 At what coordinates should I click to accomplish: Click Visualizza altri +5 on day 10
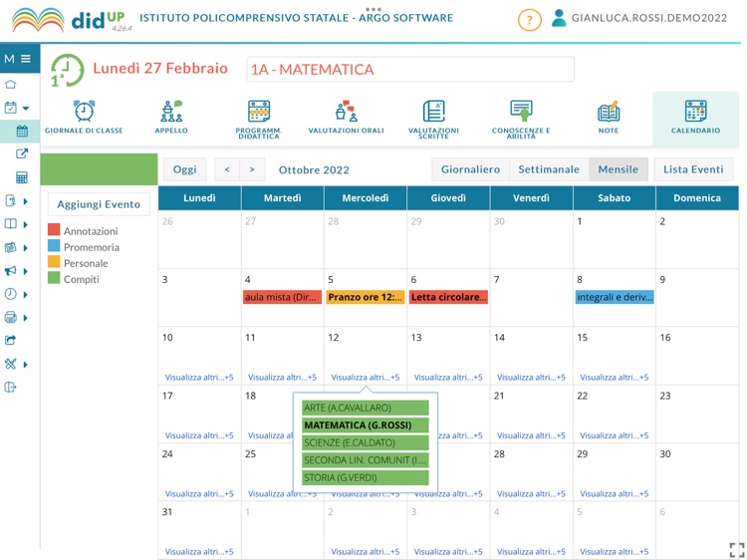pos(199,377)
